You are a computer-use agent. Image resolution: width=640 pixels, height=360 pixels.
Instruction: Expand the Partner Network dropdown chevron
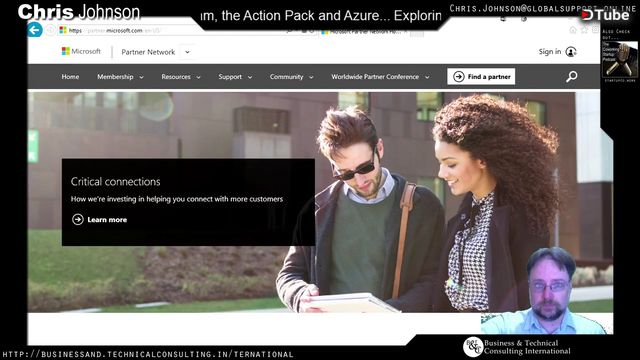click(187, 52)
